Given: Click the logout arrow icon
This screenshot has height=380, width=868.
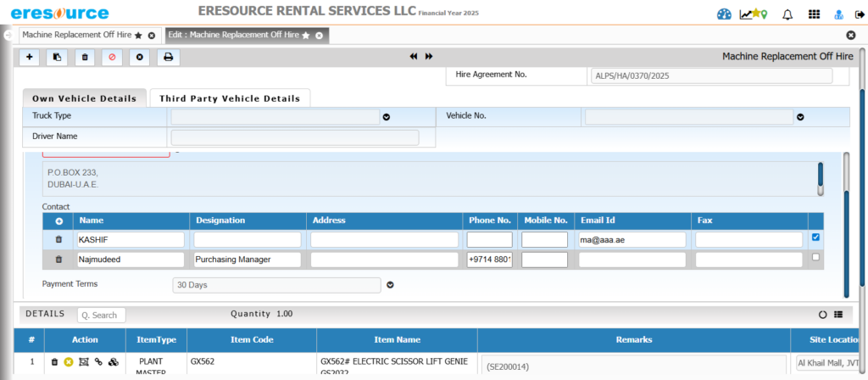Looking at the screenshot, I should (x=860, y=14).
